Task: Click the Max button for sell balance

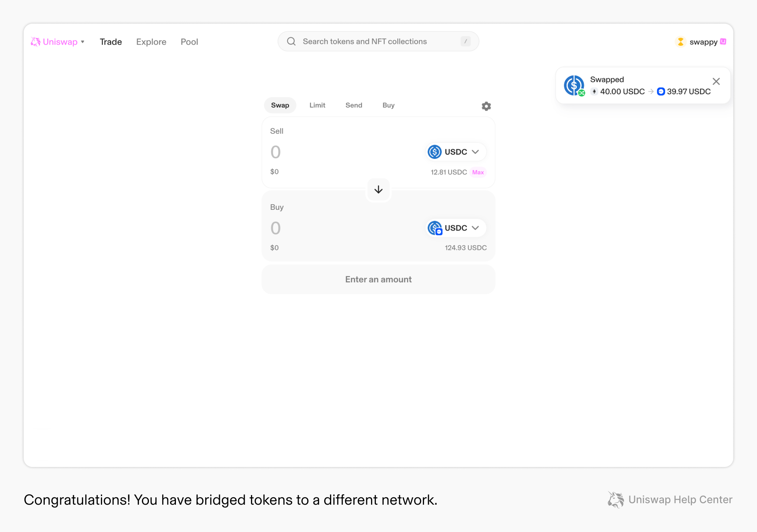Action: pos(478,172)
